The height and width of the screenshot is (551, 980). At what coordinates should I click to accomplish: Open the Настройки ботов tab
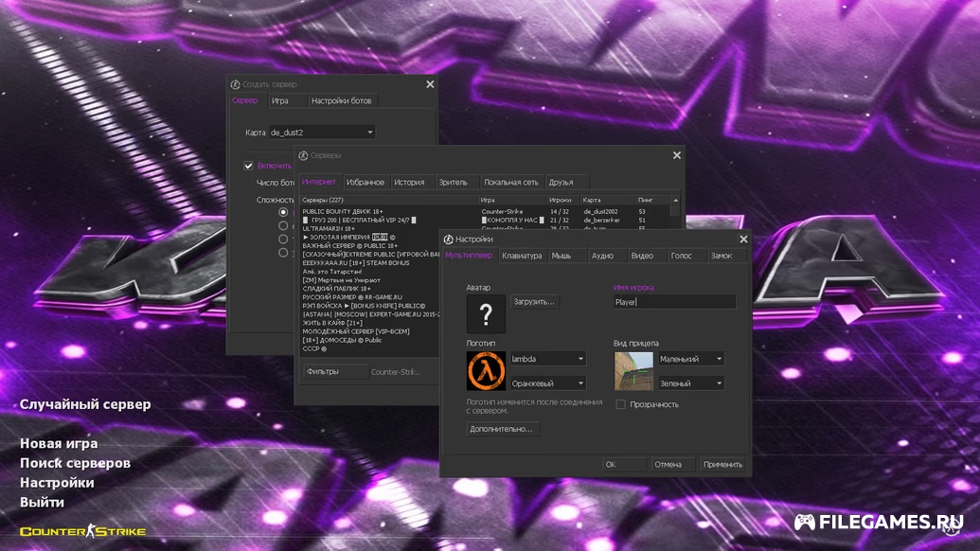click(341, 100)
